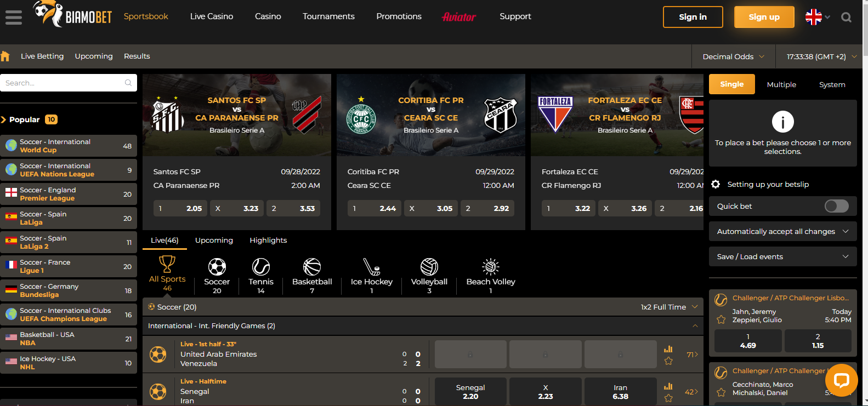
Task: Click the search icon in sidebar search box
Action: pos(128,83)
